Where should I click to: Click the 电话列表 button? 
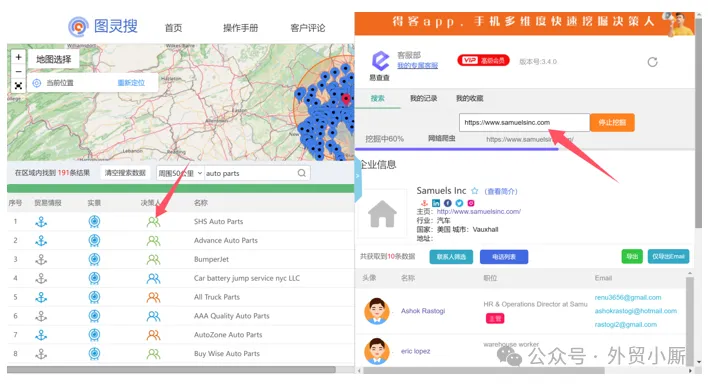coord(504,257)
